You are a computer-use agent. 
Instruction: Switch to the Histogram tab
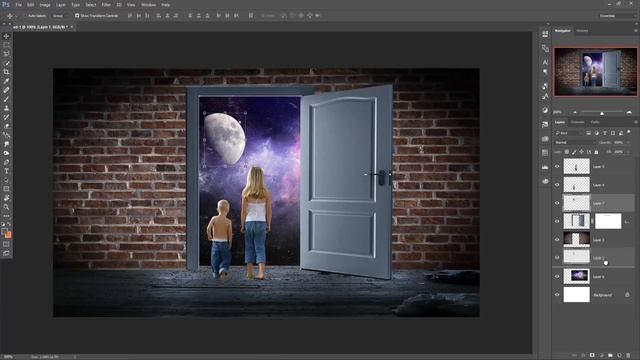point(582,31)
